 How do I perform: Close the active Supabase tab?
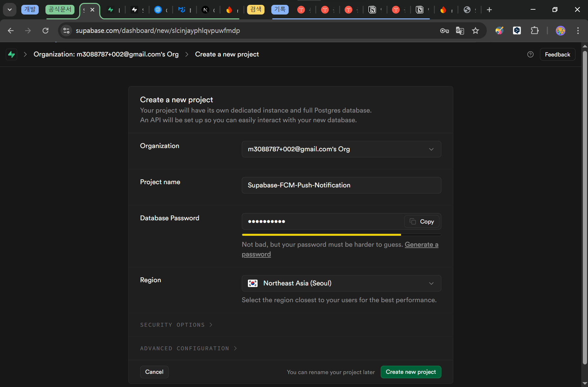[93, 10]
